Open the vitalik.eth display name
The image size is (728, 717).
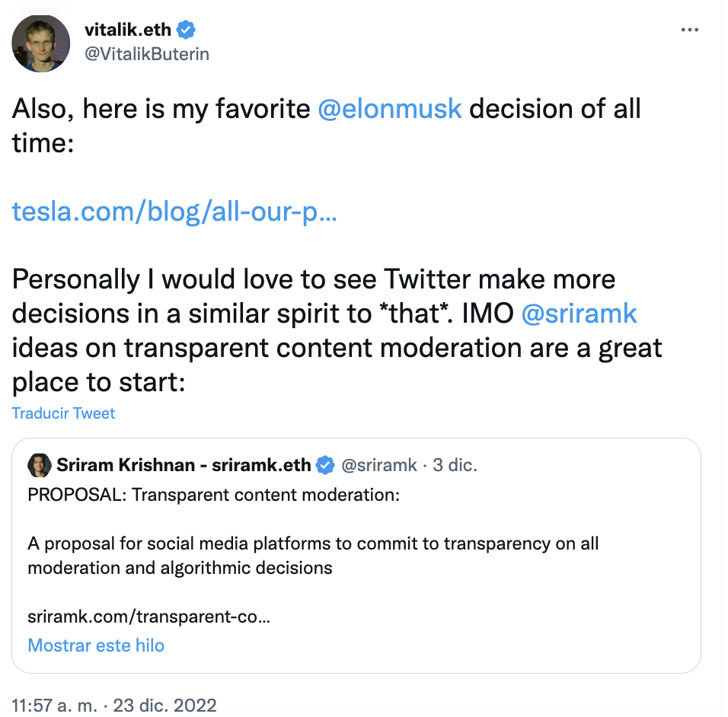point(129,30)
